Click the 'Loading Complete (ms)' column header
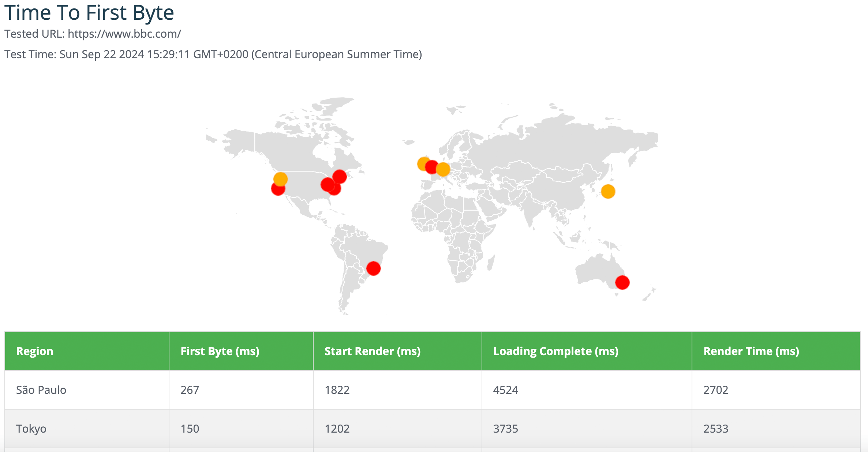The image size is (868, 452). click(x=587, y=351)
